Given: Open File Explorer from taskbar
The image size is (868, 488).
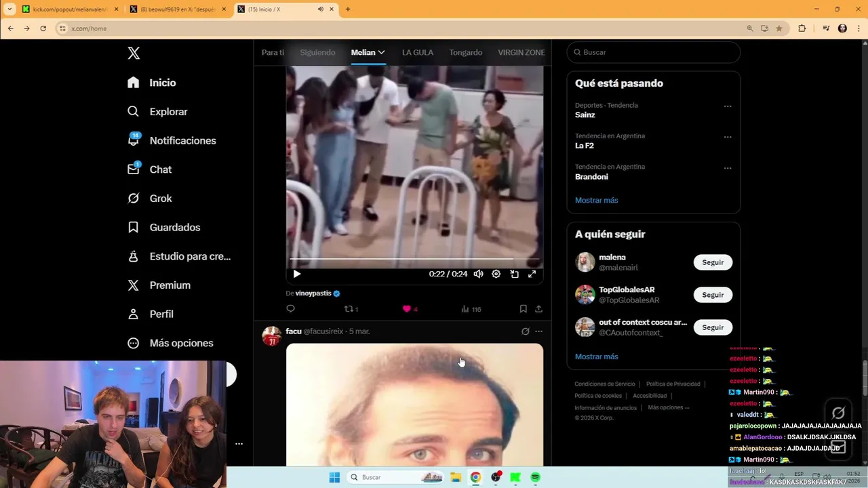Looking at the screenshot, I should [456, 477].
